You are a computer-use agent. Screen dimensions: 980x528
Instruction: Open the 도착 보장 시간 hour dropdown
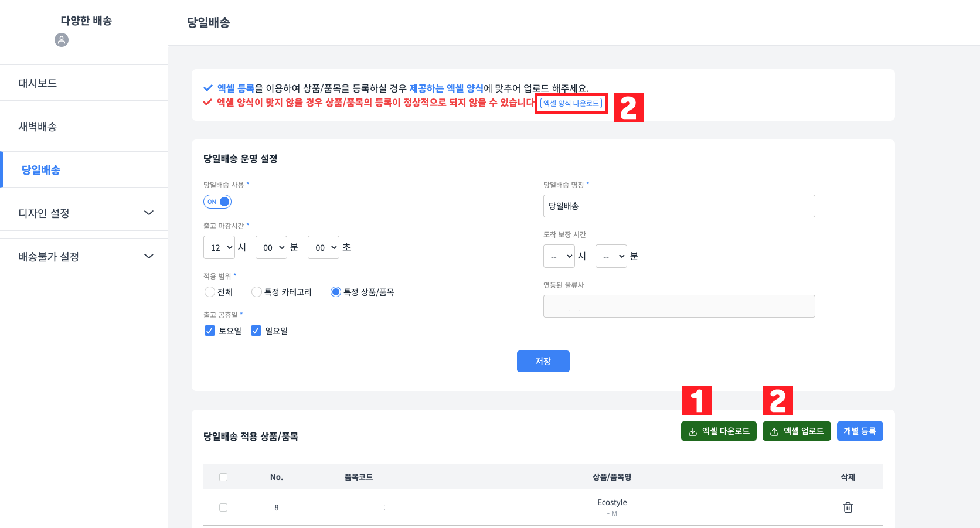pyautogui.click(x=559, y=256)
